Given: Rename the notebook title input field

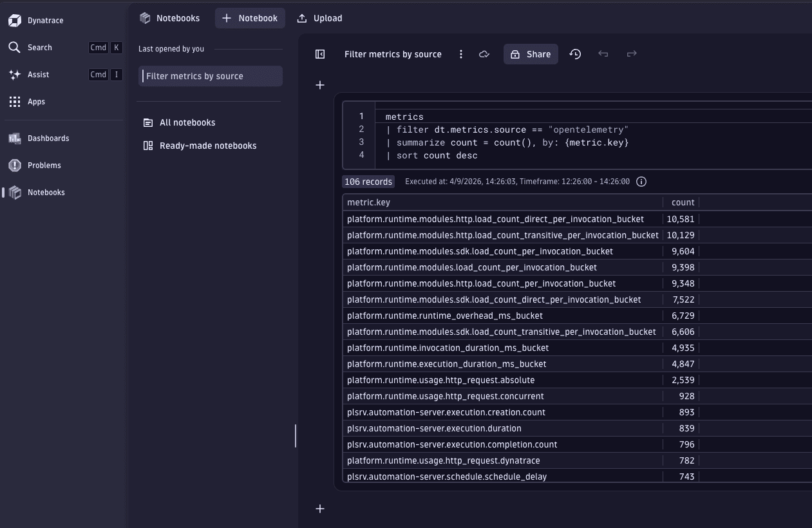Looking at the screenshot, I should [x=393, y=54].
